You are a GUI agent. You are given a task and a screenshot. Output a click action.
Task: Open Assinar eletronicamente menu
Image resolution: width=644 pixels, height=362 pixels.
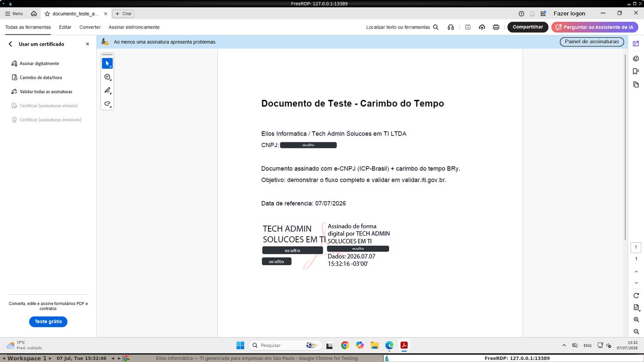134,27
